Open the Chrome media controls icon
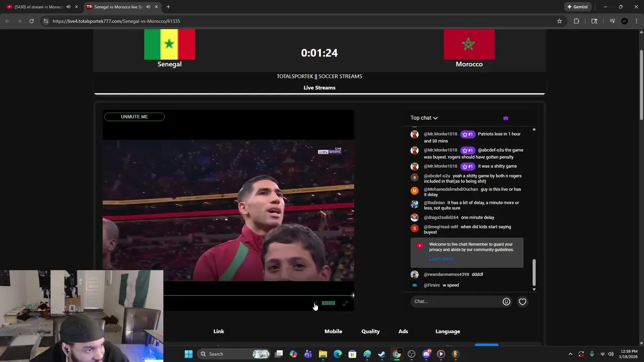644x362 pixels. [x=612, y=21]
